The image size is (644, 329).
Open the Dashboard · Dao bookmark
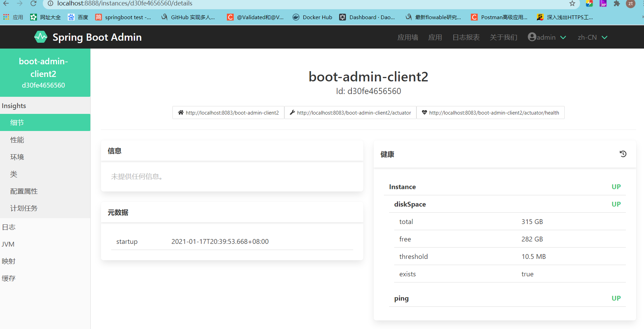pyautogui.click(x=367, y=17)
